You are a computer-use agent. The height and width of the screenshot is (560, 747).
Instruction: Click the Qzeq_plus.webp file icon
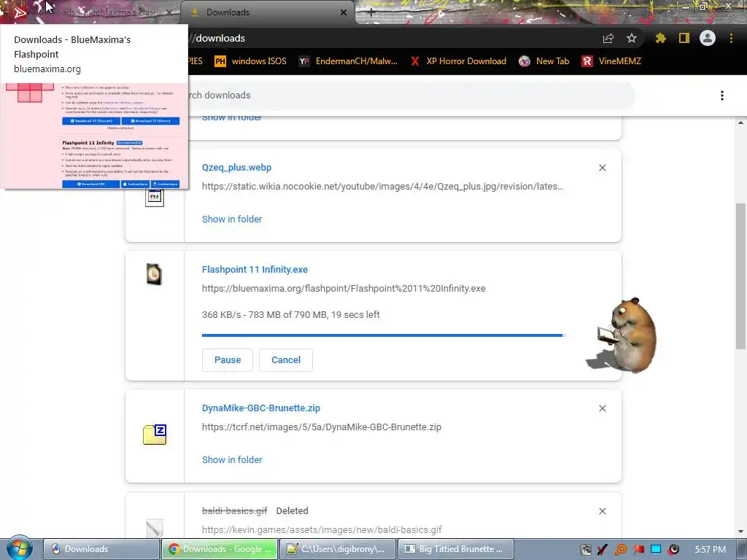point(155,196)
